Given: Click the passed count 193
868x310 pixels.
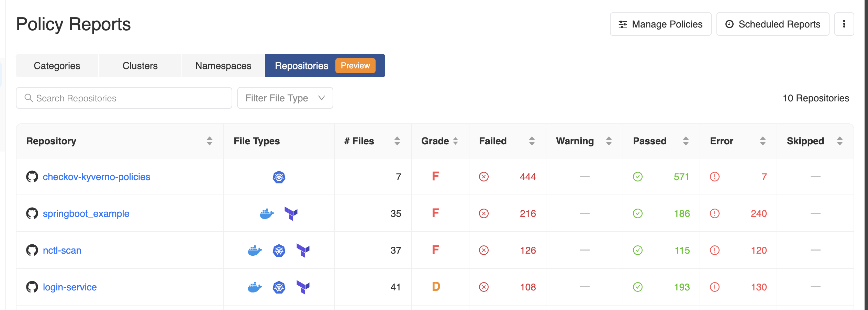Looking at the screenshot, I should click(682, 287).
